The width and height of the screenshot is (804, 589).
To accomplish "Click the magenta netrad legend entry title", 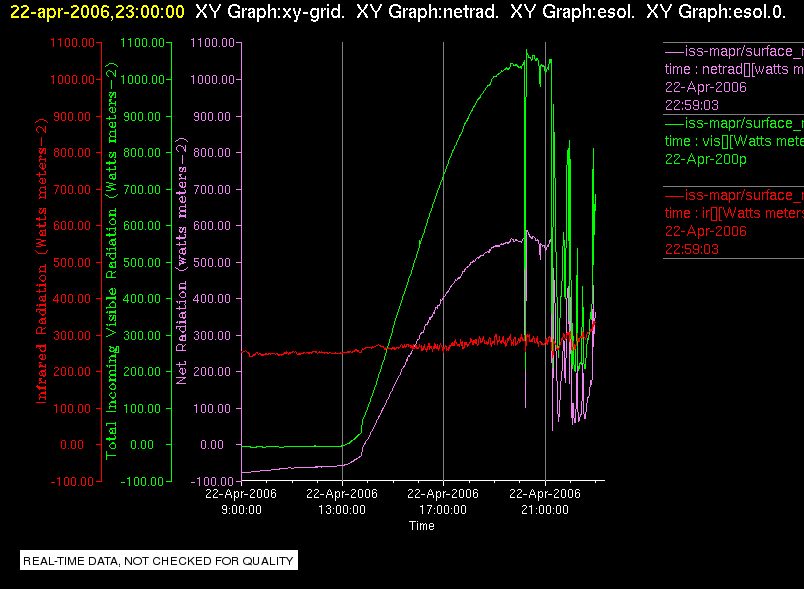I will (x=734, y=51).
